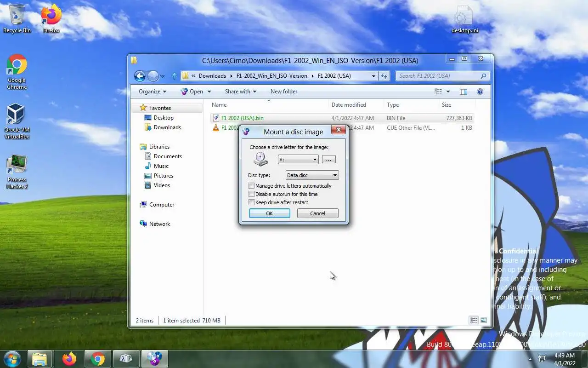Open the view options dropdown arrow

tap(448, 92)
